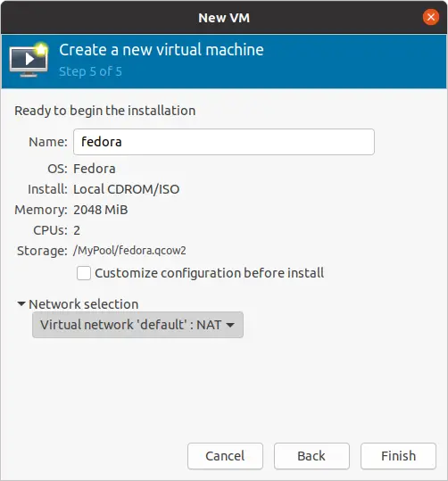Collapse the Network selection expander triangle
The height and width of the screenshot is (481, 448).
(21, 304)
